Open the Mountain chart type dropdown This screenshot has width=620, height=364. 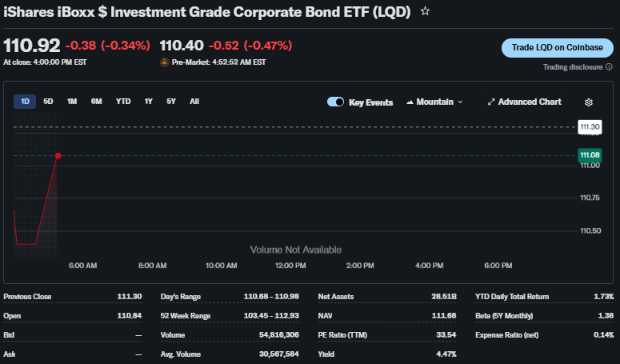point(434,102)
